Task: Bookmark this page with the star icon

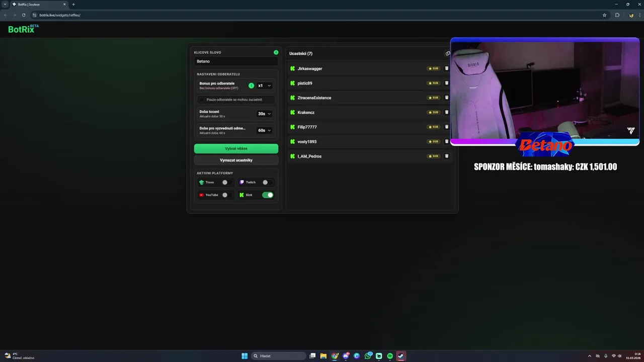Action: [604, 15]
